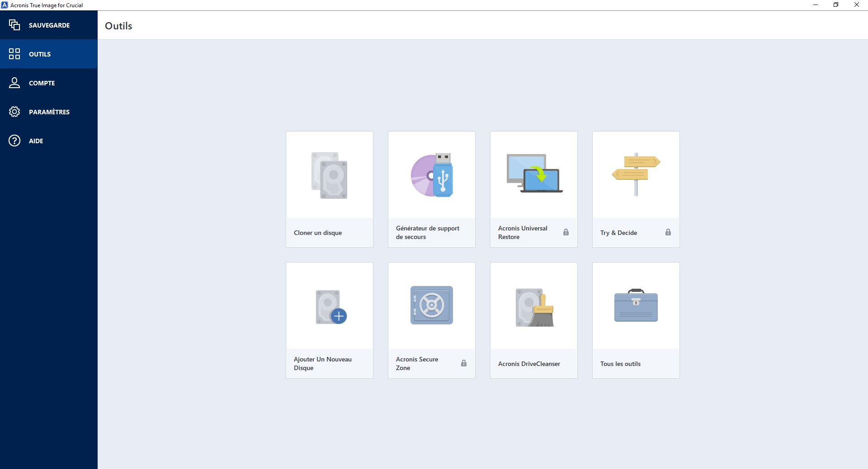Choose the Try & Decide label
This screenshot has width=868, height=469.
618,233
